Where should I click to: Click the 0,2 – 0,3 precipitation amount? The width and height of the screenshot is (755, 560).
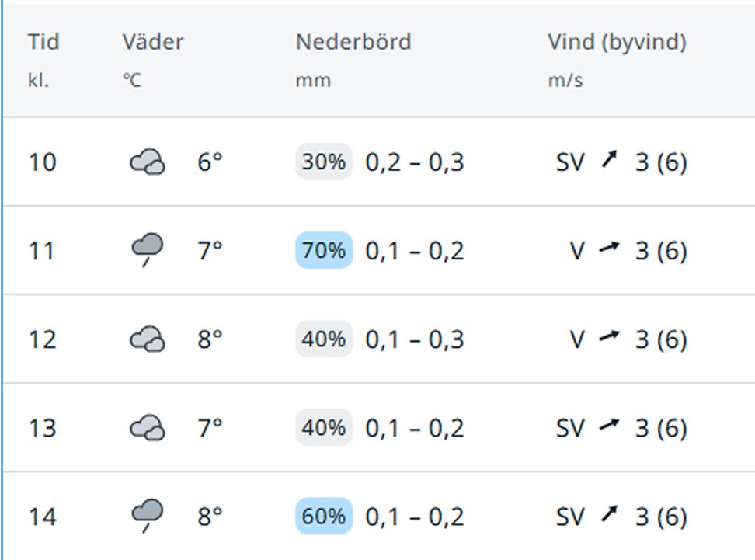[x=415, y=162]
